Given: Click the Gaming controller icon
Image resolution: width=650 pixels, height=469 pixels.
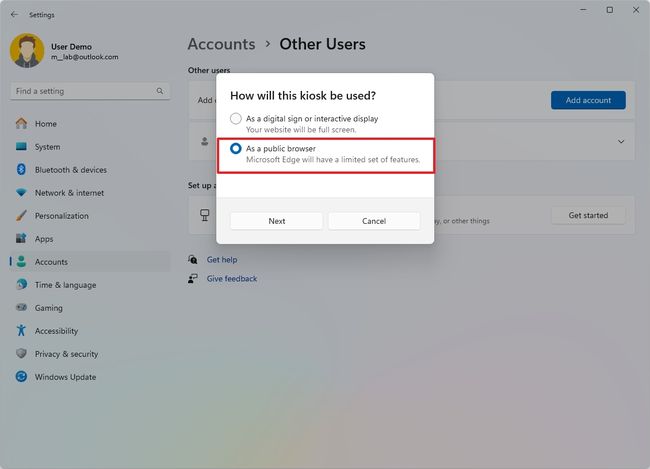Looking at the screenshot, I should coord(21,308).
